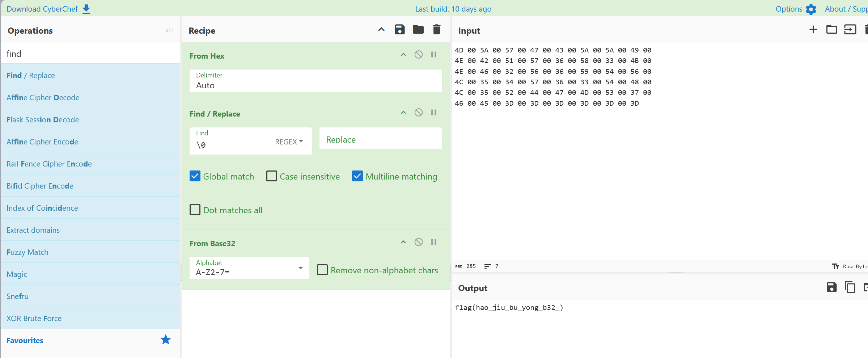Enable Dot matches all checkbox
868x358 pixels.
[x=195, y=210]
